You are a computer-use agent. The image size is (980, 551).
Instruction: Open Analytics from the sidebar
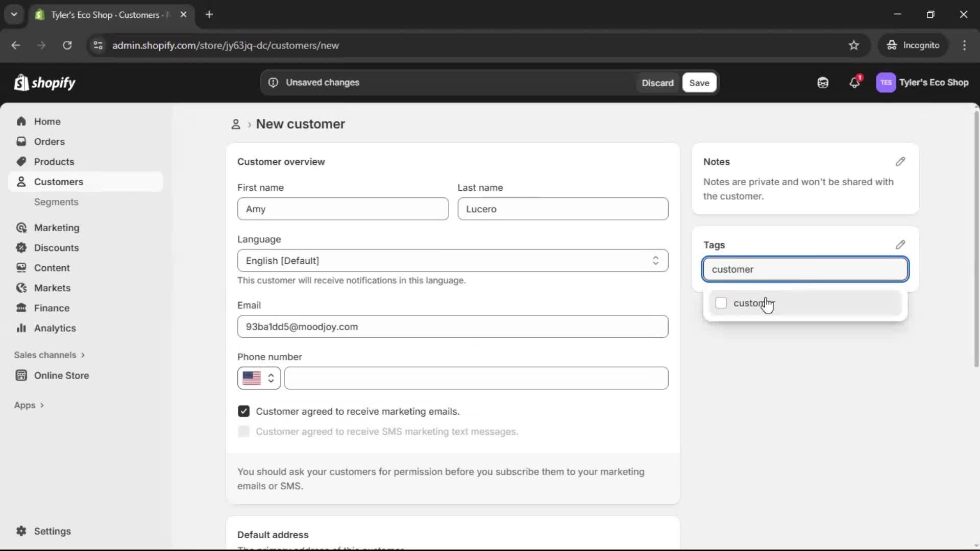(x=54, y=328)
